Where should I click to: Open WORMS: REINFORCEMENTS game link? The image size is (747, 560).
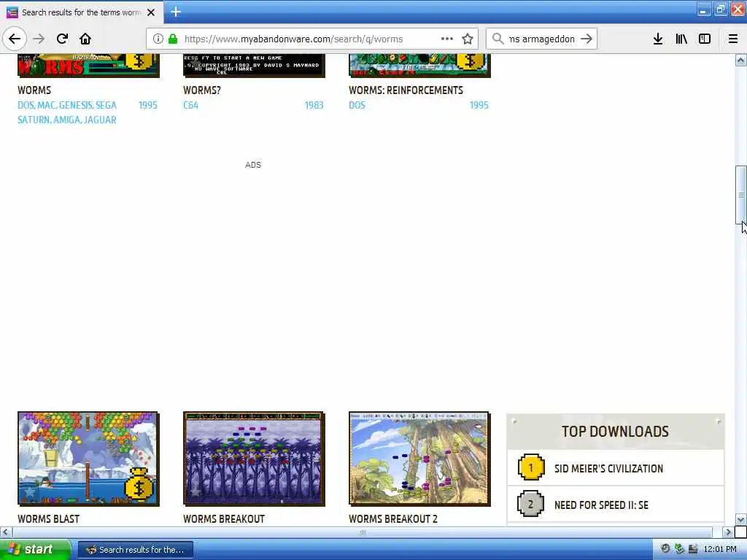pyautogui.click(x=406, y=90)
